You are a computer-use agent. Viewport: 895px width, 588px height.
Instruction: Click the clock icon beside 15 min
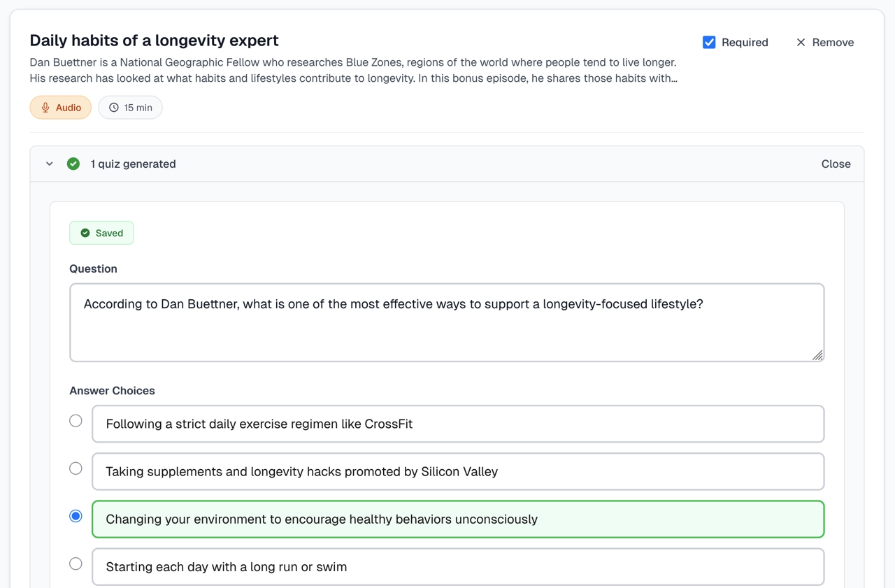(114, 108)
